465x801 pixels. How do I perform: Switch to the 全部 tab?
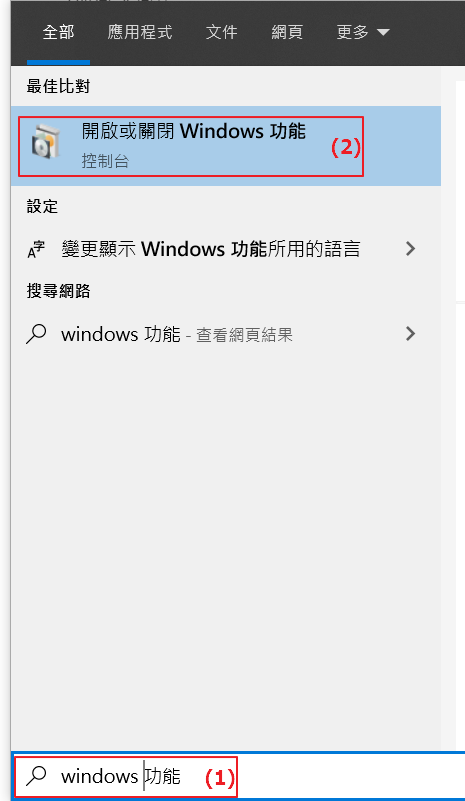click(58, 33)
